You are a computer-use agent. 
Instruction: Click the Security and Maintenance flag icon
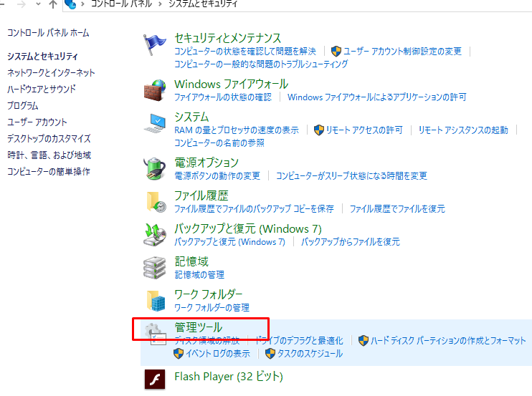tap(155, 44)
